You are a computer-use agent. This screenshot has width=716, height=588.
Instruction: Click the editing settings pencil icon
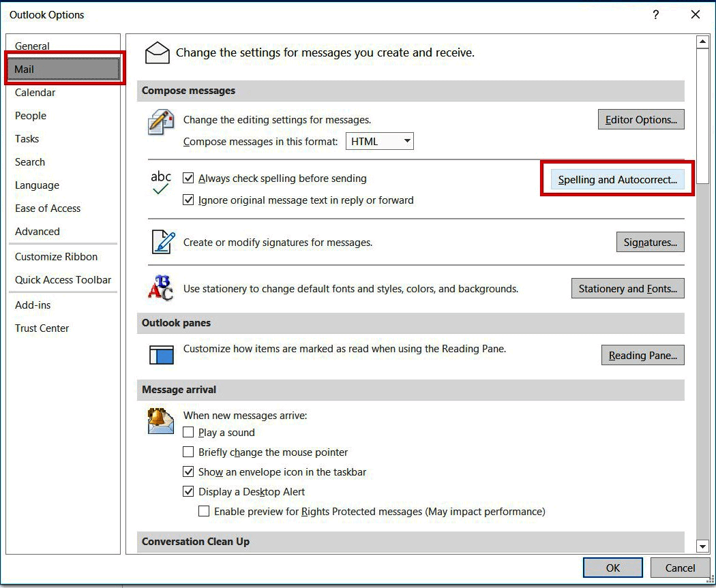click(161, 123)
